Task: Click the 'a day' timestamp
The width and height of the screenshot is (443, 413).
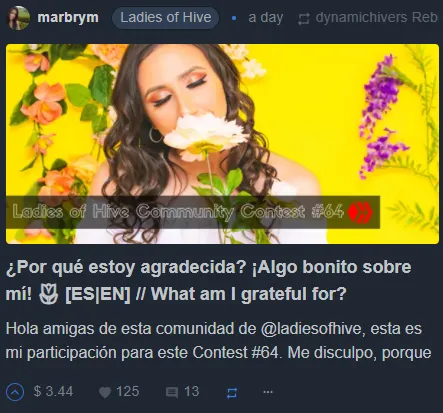Action: (x=266, y=18)
